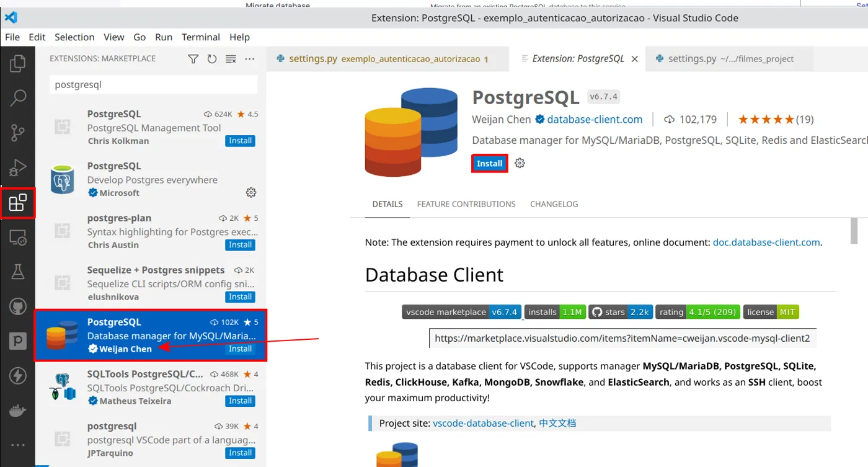
Task: Open the Extensions view icon
Action: click(18, 202)
